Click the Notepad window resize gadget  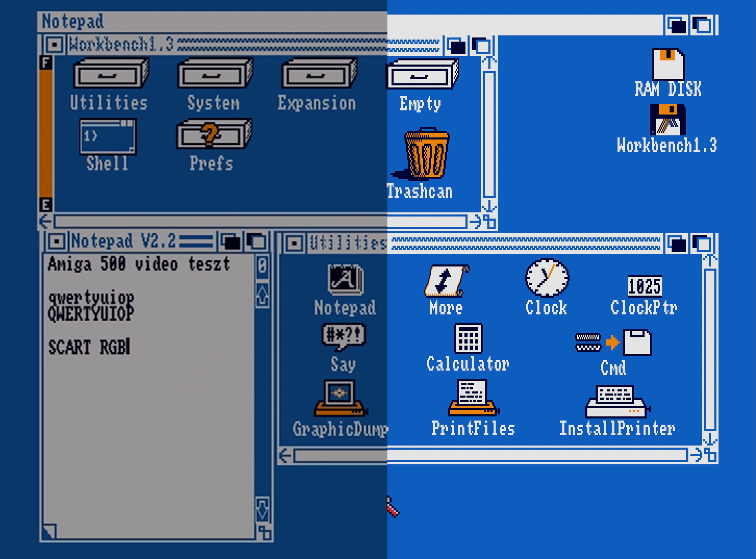[x=264, y=532]
